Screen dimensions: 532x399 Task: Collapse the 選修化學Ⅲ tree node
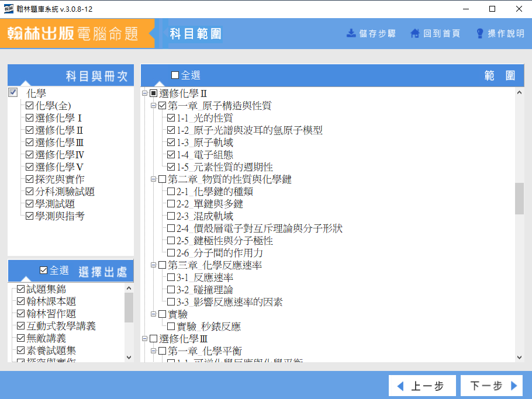point(144,338)
